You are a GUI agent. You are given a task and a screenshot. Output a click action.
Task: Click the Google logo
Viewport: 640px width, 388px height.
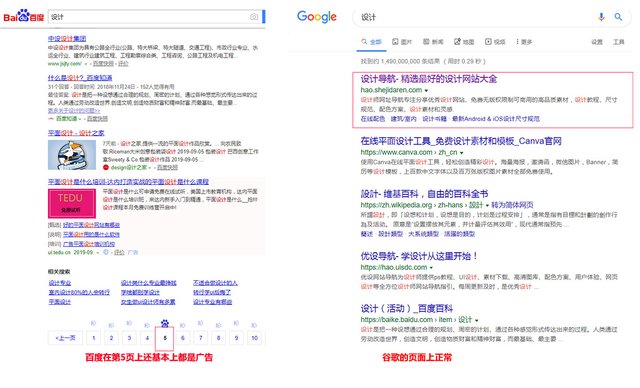pos(317,17)
